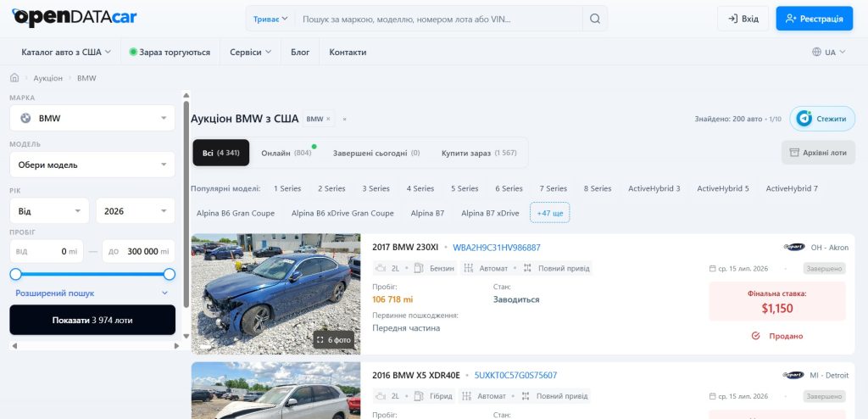
Task: Click the main search input field
Action: 438,19
